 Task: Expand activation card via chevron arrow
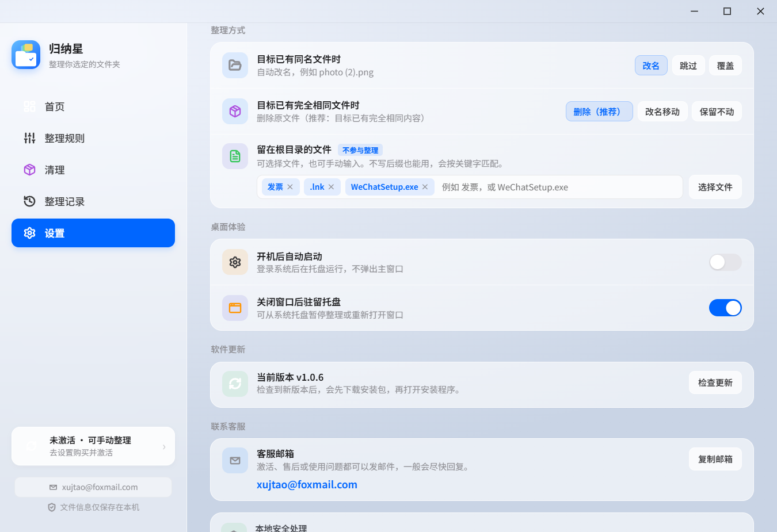[x=164, y=447]
